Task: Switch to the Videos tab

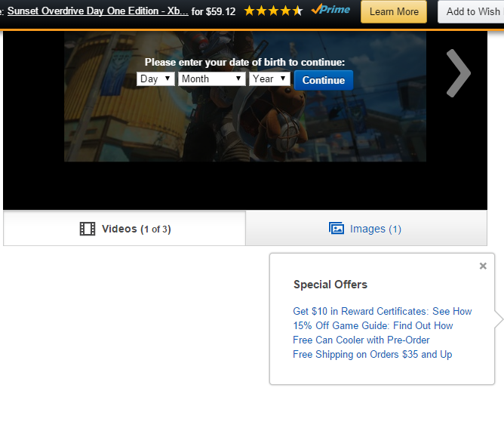Action: point(124,229)
